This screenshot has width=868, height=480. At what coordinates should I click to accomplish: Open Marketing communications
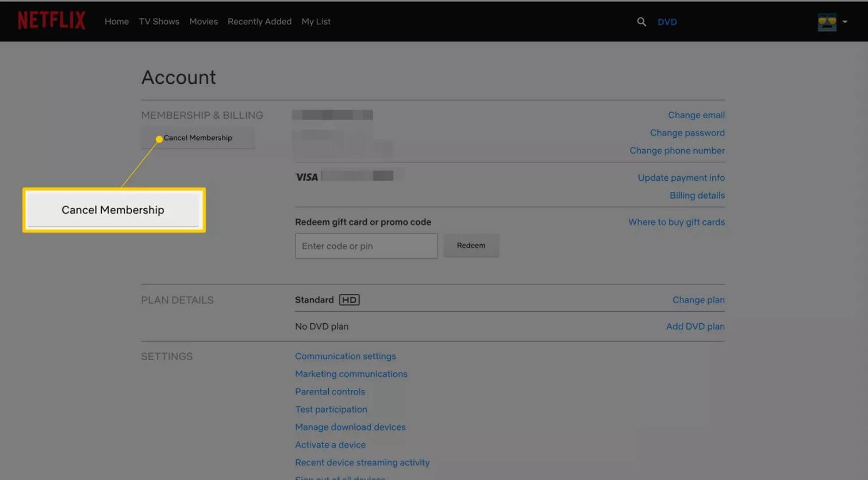pos(351,374)
